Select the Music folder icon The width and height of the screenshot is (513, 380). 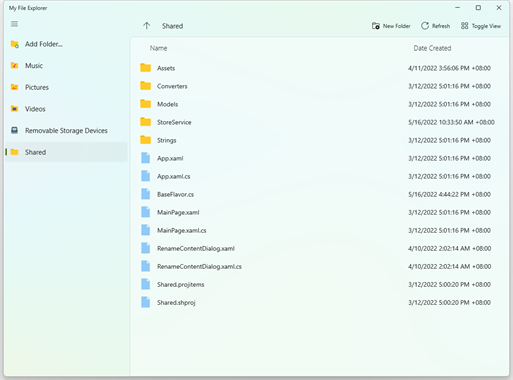click(14, 65)
